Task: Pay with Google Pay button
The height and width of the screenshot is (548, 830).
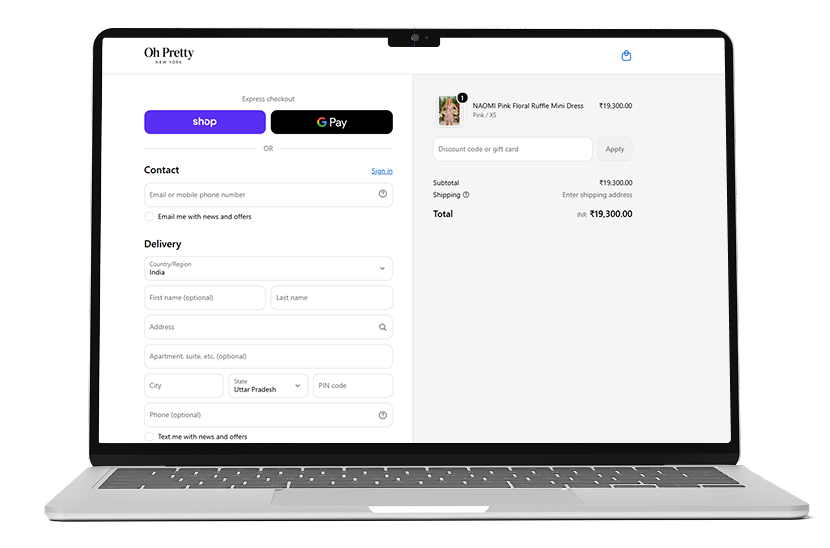Action: [x=332, y=122]
